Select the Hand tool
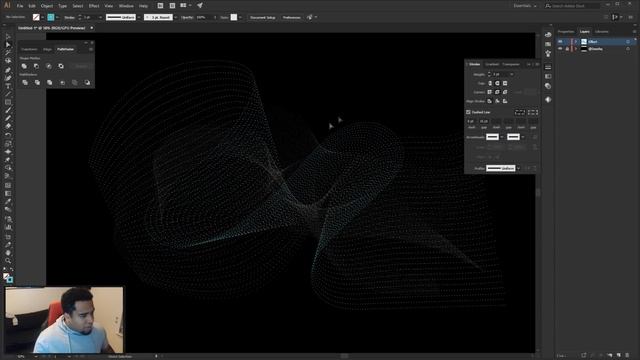 pyautogui.click(x=8, y=253)
